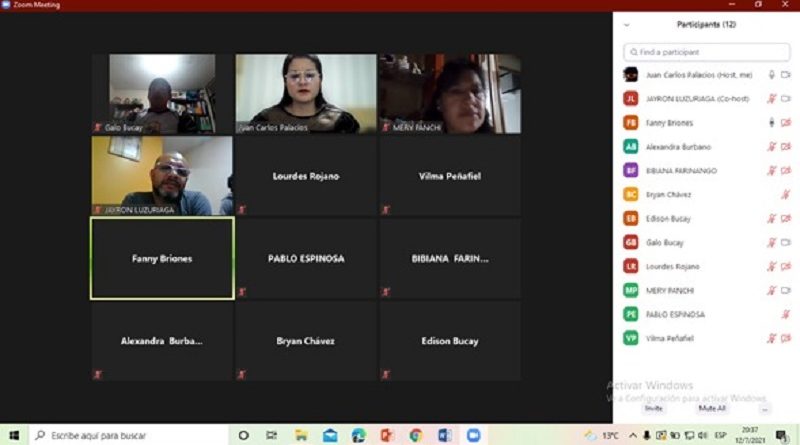
Task: Click camera icon for MERY PANCHI
Action: click(x=785, y=291)
